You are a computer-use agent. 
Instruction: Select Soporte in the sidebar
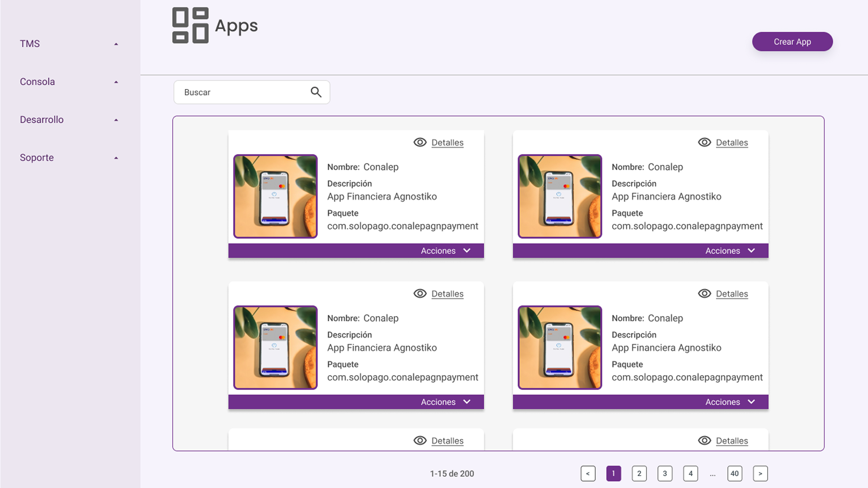(37, 158)
